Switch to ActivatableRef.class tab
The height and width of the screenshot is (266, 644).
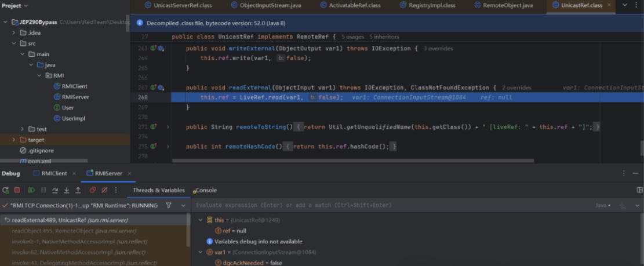350,6
